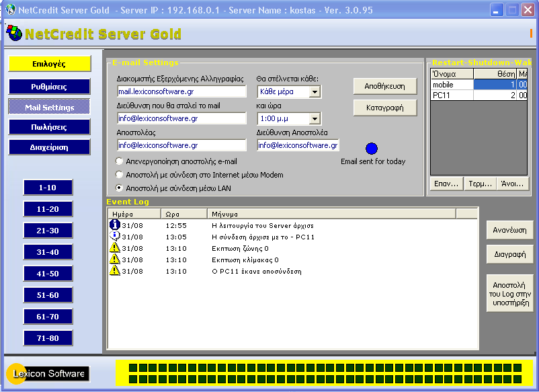Click the 'Καταγραφή' button
539x392 pixels.
tap(385, 108)
